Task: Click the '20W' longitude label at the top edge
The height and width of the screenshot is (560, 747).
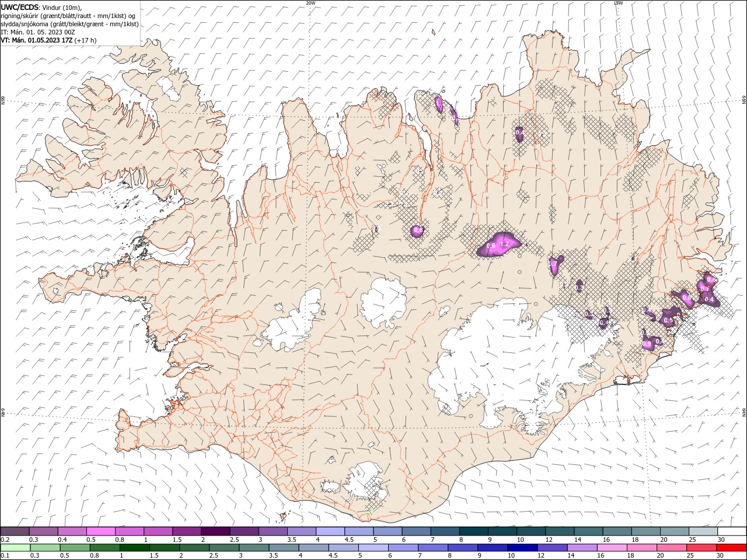Action: point(310,2)
